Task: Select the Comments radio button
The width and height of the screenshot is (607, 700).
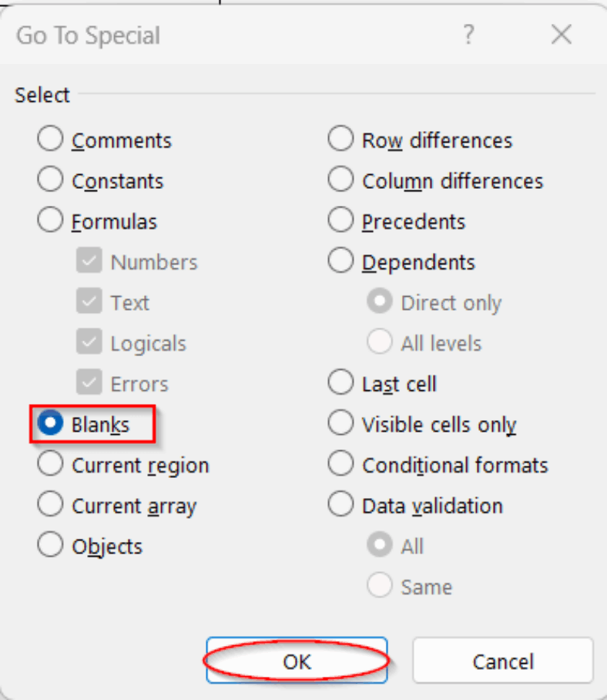Action: click(51, 140)
